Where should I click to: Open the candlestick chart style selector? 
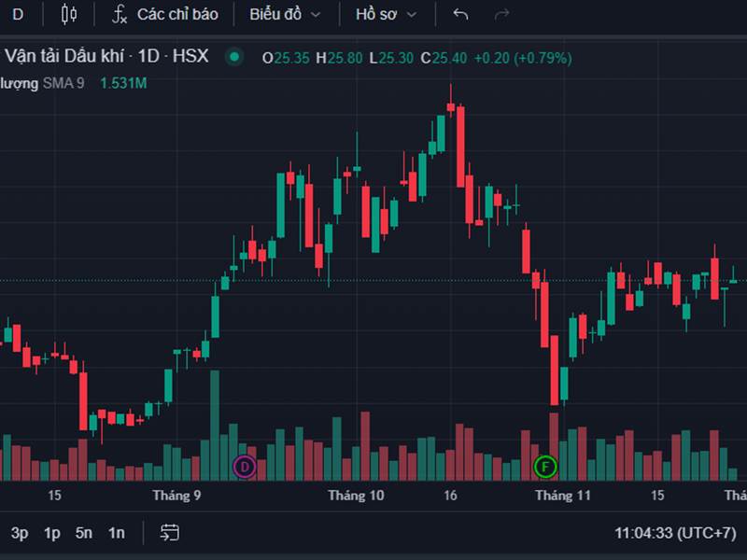68,14
